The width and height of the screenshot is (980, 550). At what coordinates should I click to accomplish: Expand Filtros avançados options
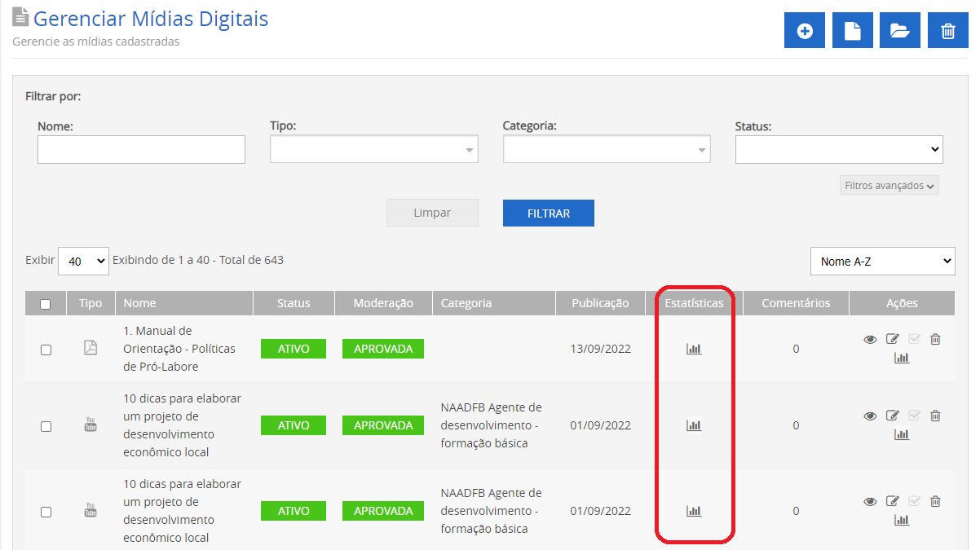pyautogui.click(x=889, y=186)
